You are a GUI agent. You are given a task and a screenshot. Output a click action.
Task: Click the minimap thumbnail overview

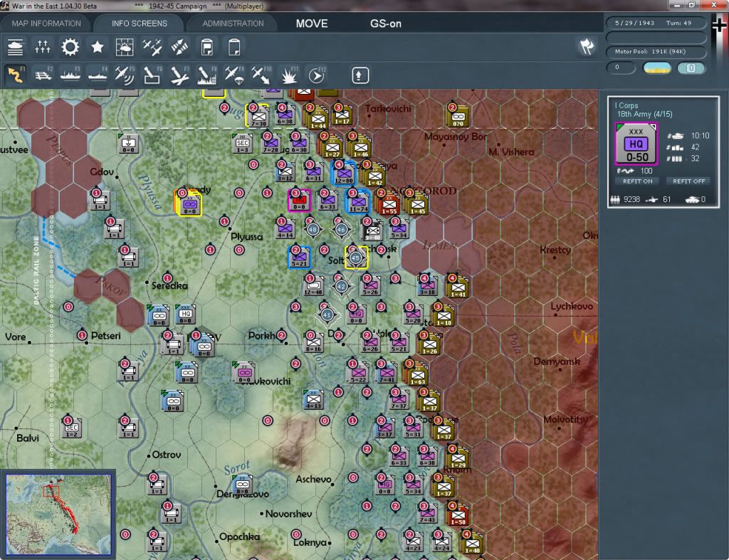coord(58,514)
